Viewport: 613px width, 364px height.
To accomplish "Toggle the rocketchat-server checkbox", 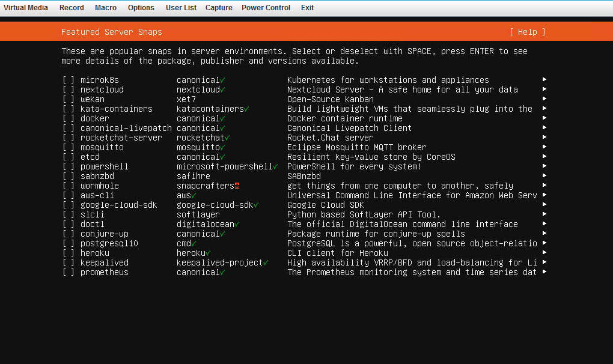I will tap(69, 138).
